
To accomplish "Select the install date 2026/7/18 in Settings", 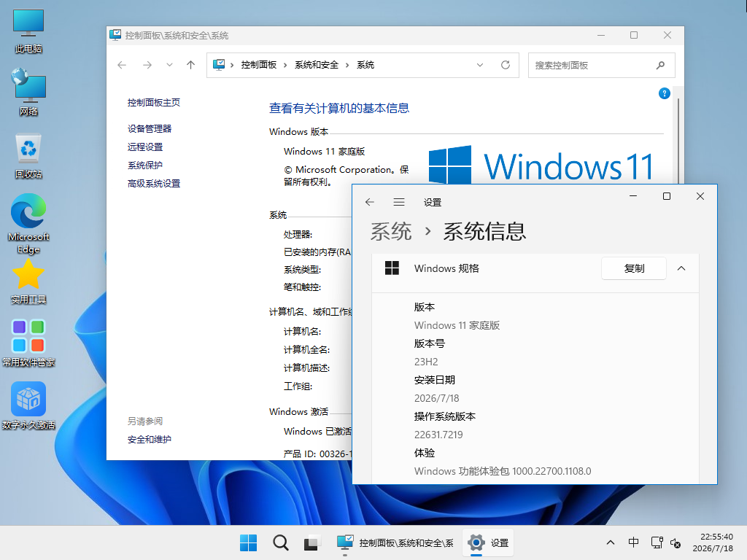I will [436, 398].
